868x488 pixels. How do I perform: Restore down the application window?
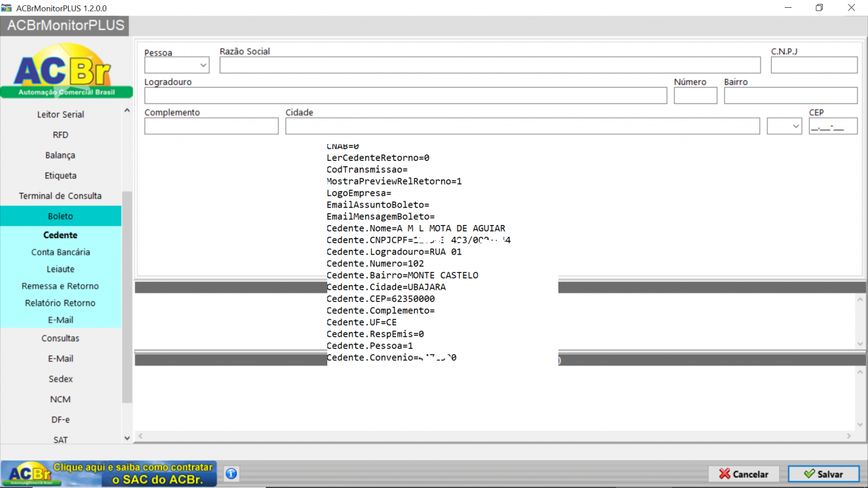pyautogui.click(x=819, y=8)
